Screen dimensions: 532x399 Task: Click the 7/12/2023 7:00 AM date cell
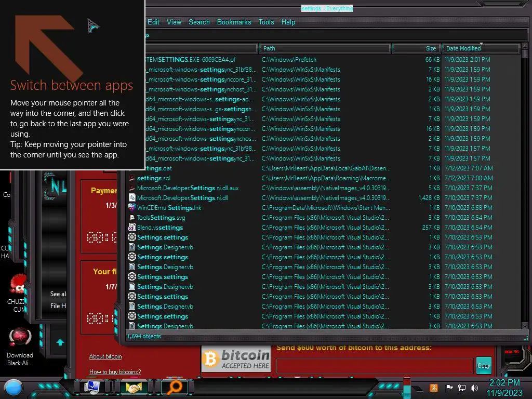469,178
